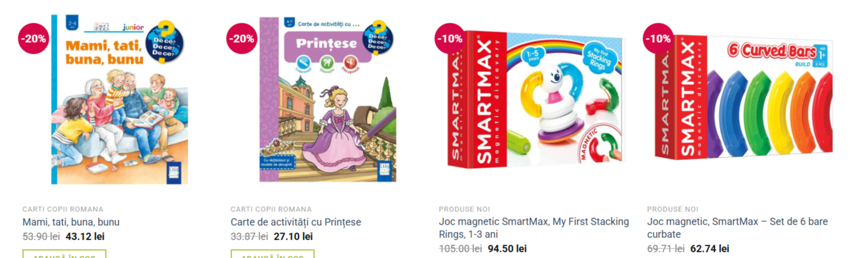Screen dimensions: 868x258
Task: Add Mami, tati, buna, bunu to cart
Action: click(64, 254)
